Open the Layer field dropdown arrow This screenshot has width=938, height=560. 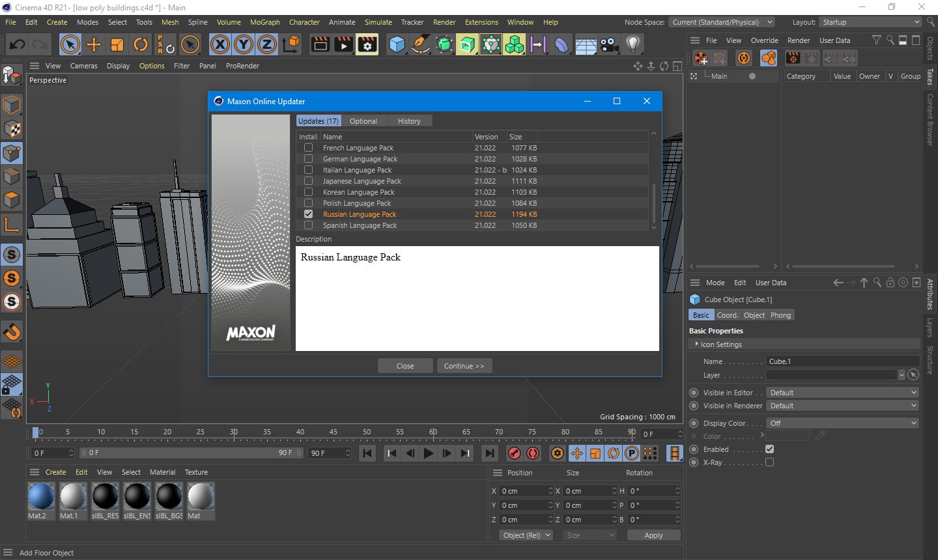pos(902,375)
